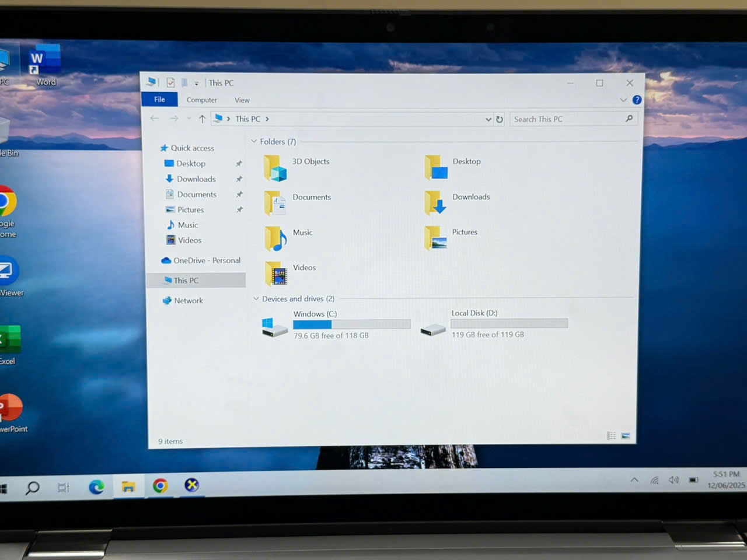Image resolution: width=747 pixels, height=560 pixels.
Task: Open network settings from system tray
Action: pyautogui.click(x=655, y=480)
